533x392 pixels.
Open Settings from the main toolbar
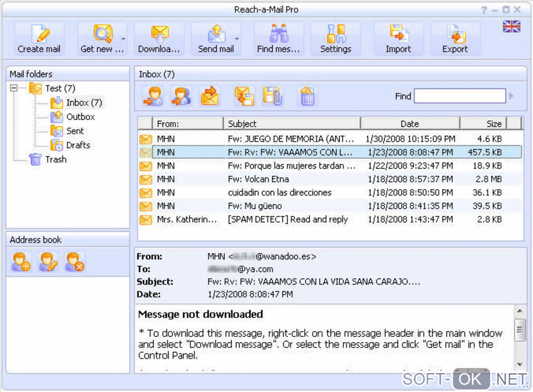(x=335, y=39)
